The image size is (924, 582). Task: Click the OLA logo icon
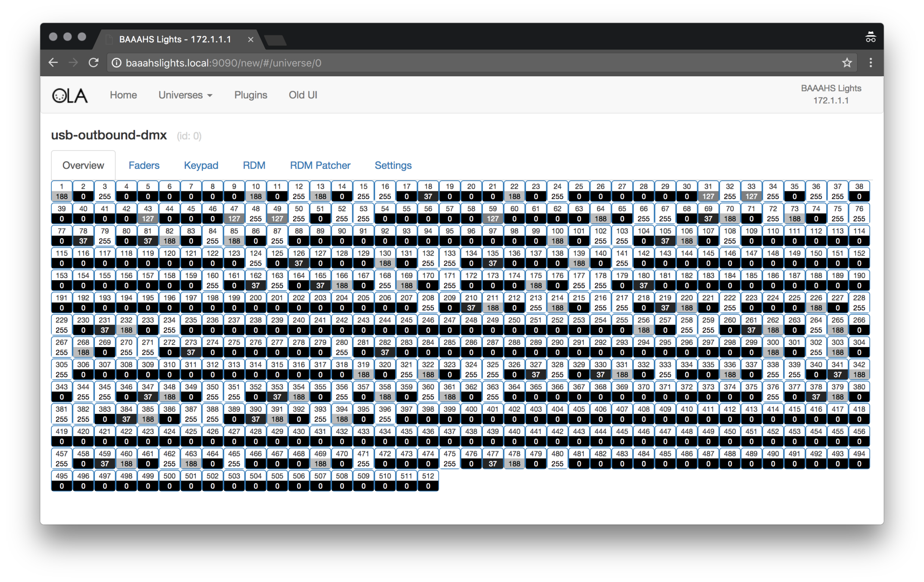[x=70, y=95]
